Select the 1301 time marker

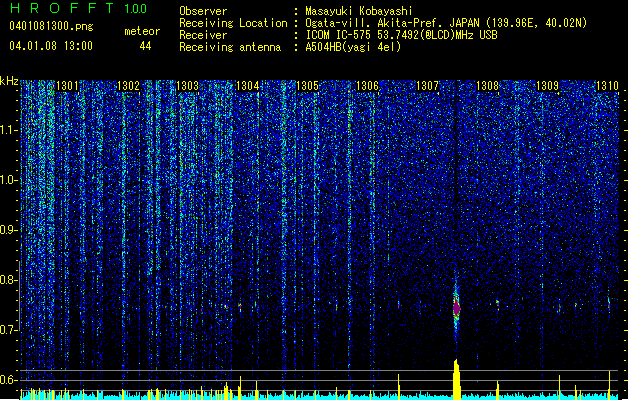point(67,86)
